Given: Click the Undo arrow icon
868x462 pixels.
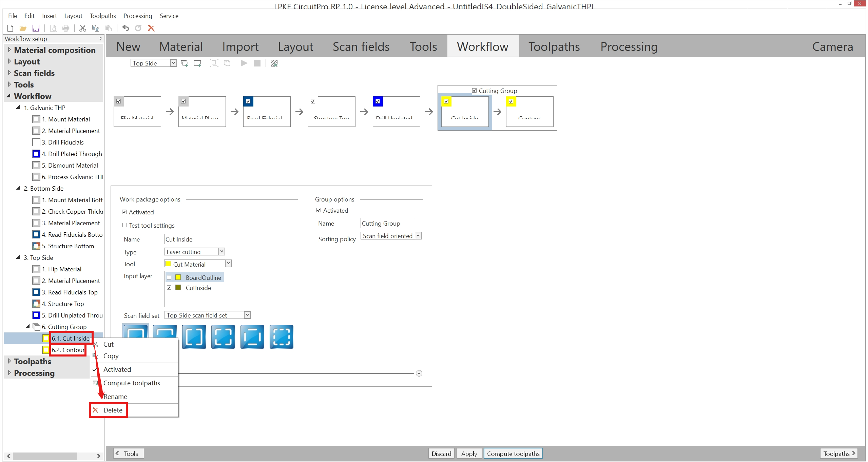Looking at the screenshot, I should click(x=126, y=28).
